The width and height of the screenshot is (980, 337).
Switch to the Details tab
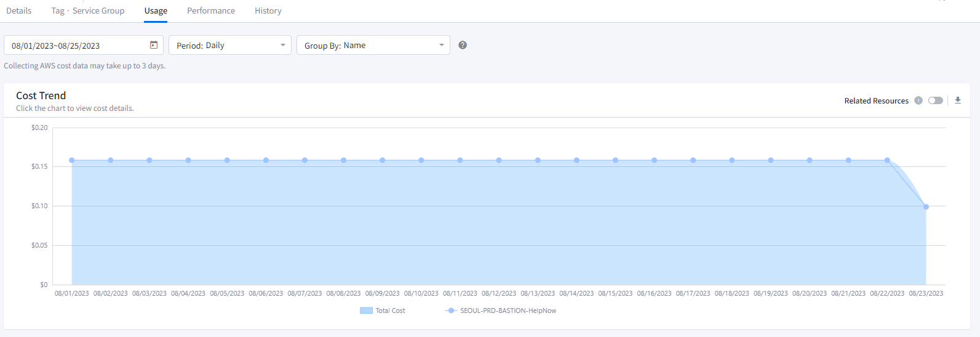click(x=19, y=10)
